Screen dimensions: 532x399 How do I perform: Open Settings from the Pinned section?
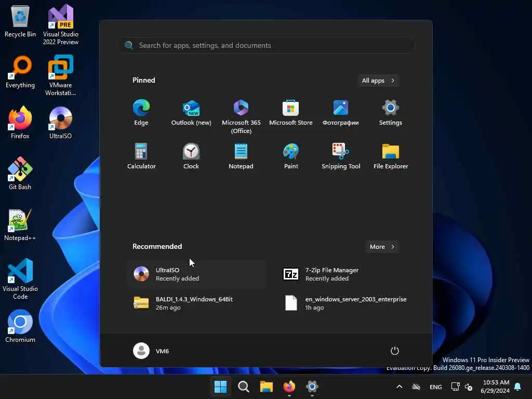(x=391, y=113)
